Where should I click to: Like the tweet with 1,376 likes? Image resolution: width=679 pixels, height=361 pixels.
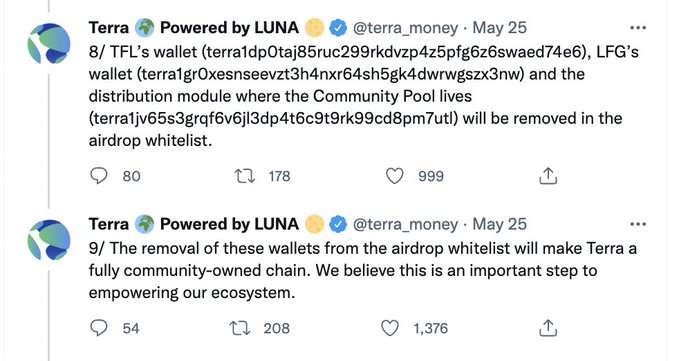click(390, 328)
